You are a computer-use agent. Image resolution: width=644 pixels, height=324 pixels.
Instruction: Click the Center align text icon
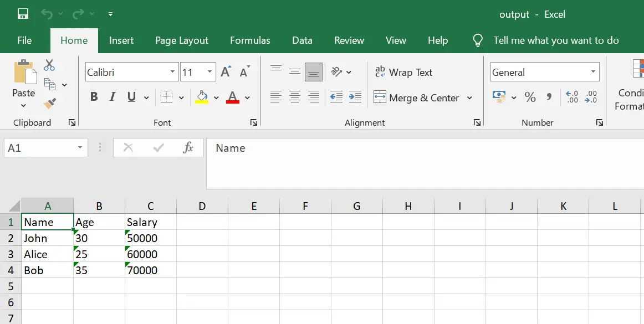295,97
